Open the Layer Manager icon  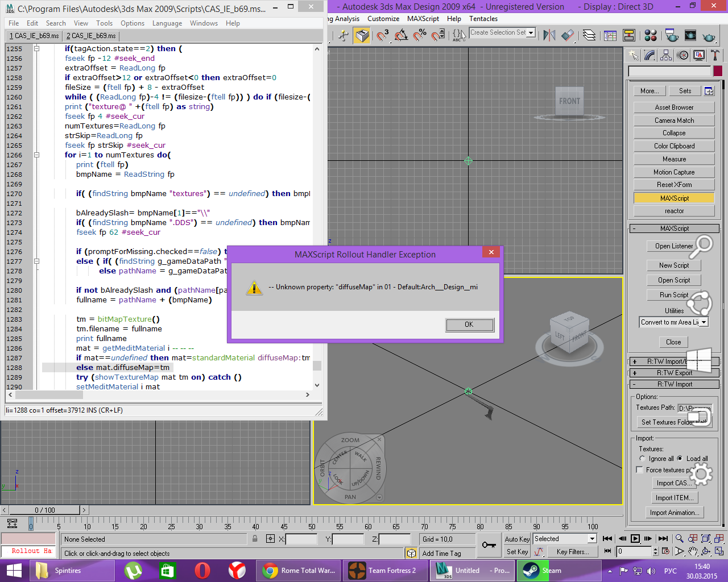(589, 35)
